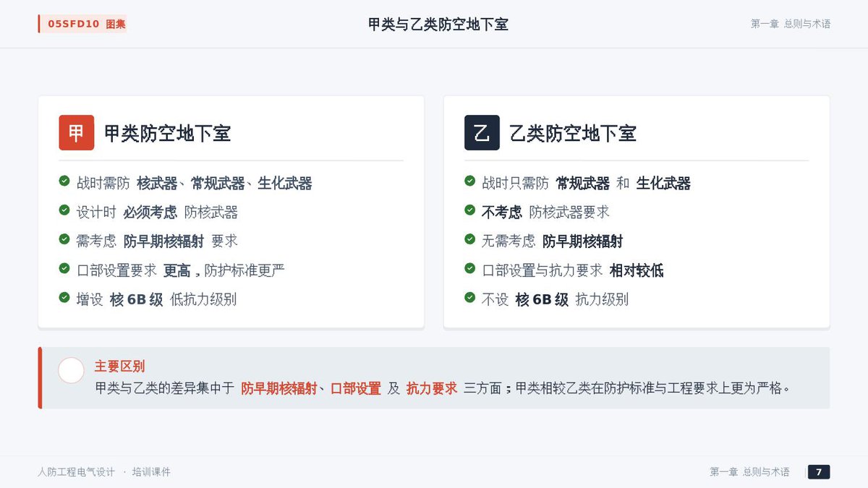Viewport: 868px width, 488px height.
Task: Click header text 第一章 总则与术语
Action: point(791,24)
